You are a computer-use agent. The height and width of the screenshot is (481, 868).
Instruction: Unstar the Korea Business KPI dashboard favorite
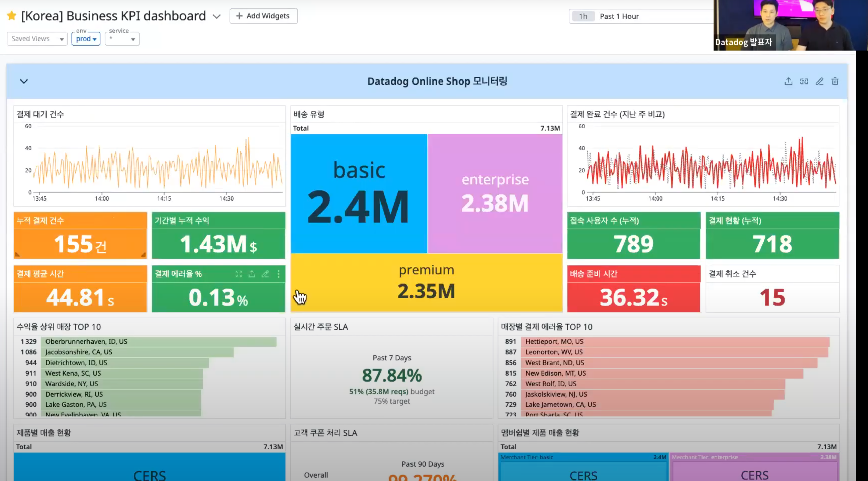point(12,16)
